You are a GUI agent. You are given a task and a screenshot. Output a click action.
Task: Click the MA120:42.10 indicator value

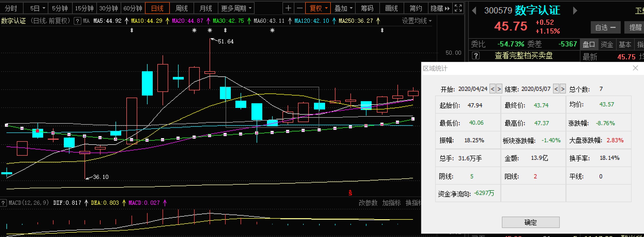pos(312,21)
